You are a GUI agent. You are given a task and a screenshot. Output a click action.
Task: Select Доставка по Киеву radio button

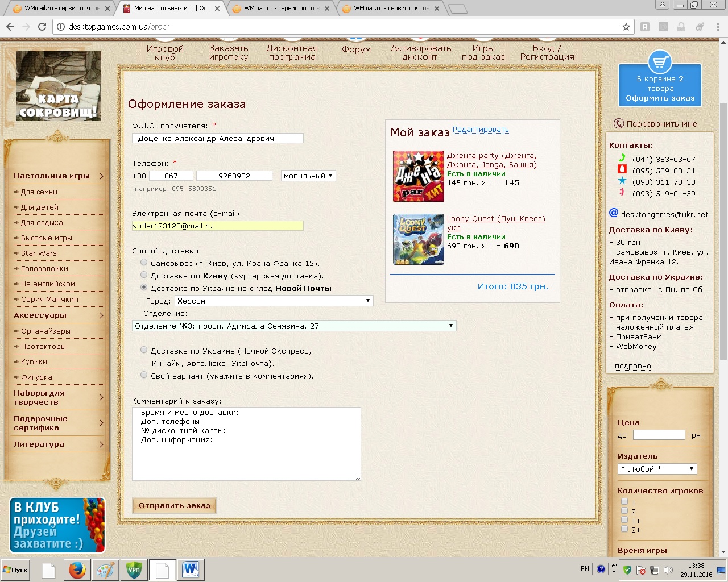pyautogui.click(x=144, y=275)
